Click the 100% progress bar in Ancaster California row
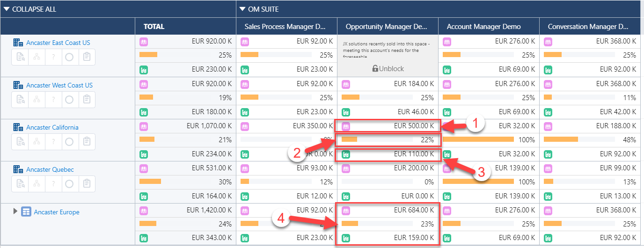 pyautogui.click(x=478, y=139)
